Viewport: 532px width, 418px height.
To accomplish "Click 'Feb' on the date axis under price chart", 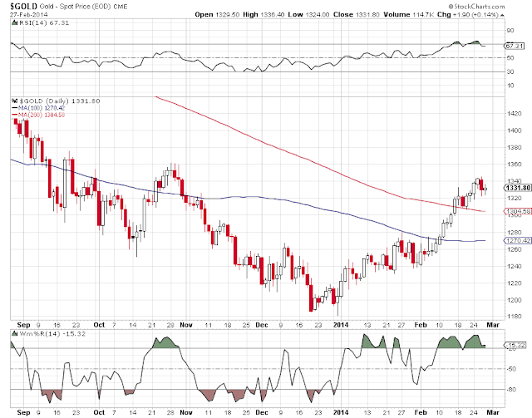I will tap(421, 325).
